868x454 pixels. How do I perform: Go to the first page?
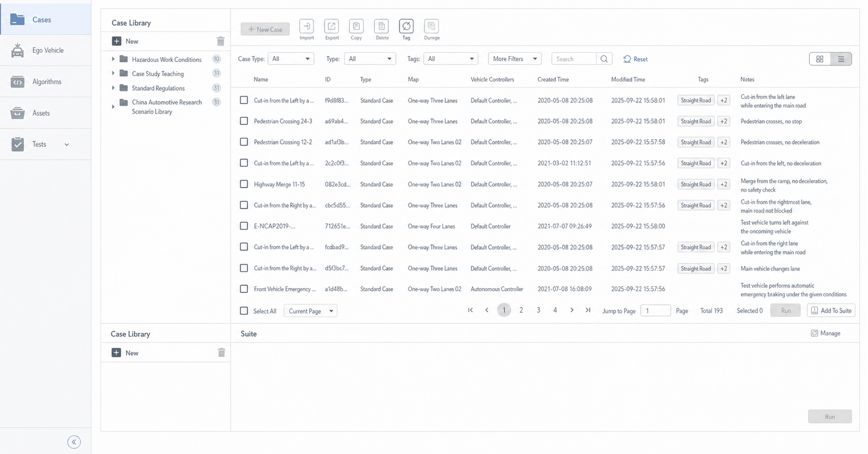pos(470,310)
